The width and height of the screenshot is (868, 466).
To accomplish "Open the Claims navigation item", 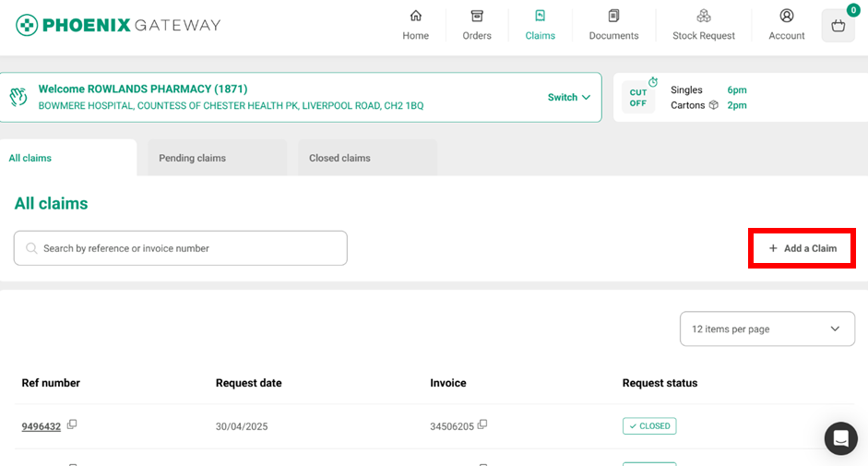I will click(x=540, y=25).
